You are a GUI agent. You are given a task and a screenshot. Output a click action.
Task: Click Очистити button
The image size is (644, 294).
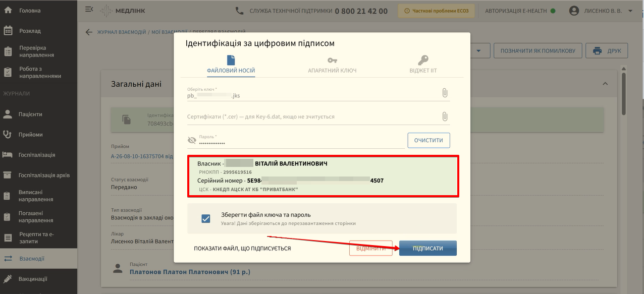coord(428,140)
